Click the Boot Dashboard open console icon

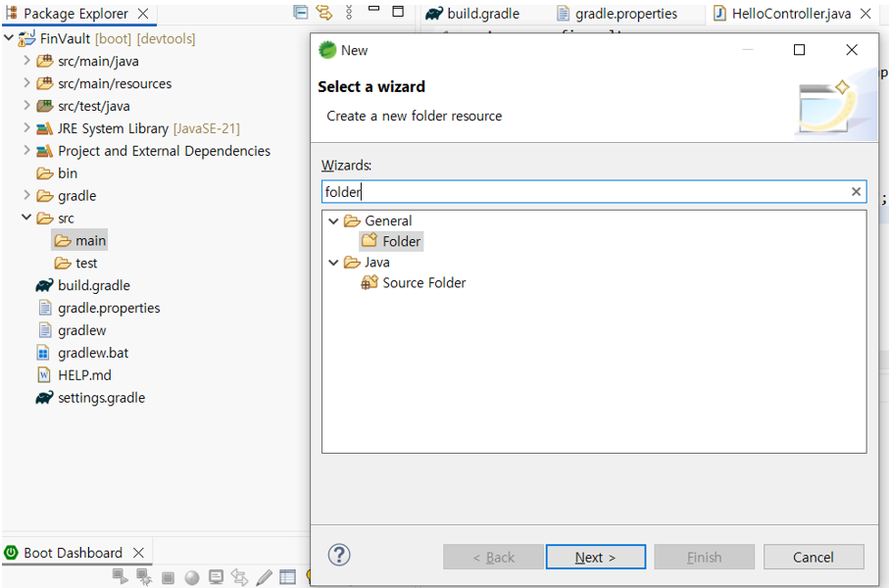coord(216,577)
